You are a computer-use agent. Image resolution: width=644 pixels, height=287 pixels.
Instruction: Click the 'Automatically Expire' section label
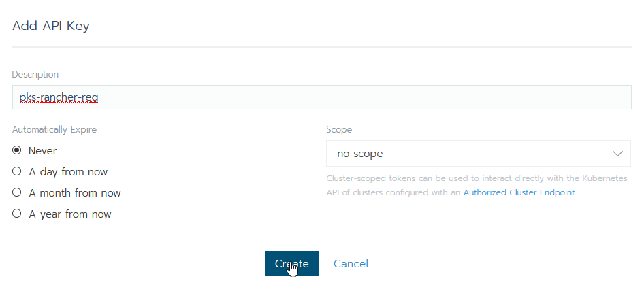click(x=54, y=129)
